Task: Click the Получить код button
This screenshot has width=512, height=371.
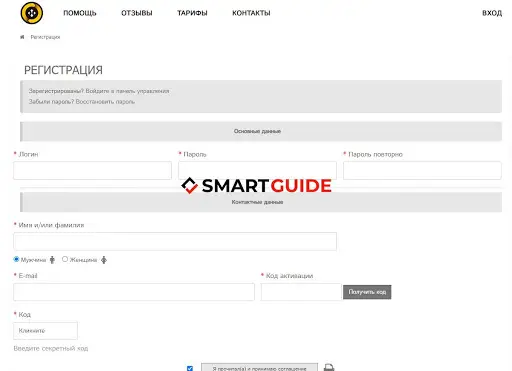Action: (x=367, y=292)
